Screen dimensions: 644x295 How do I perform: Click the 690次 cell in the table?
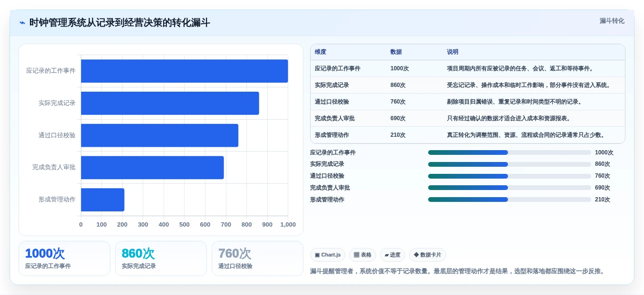[398, 118]
